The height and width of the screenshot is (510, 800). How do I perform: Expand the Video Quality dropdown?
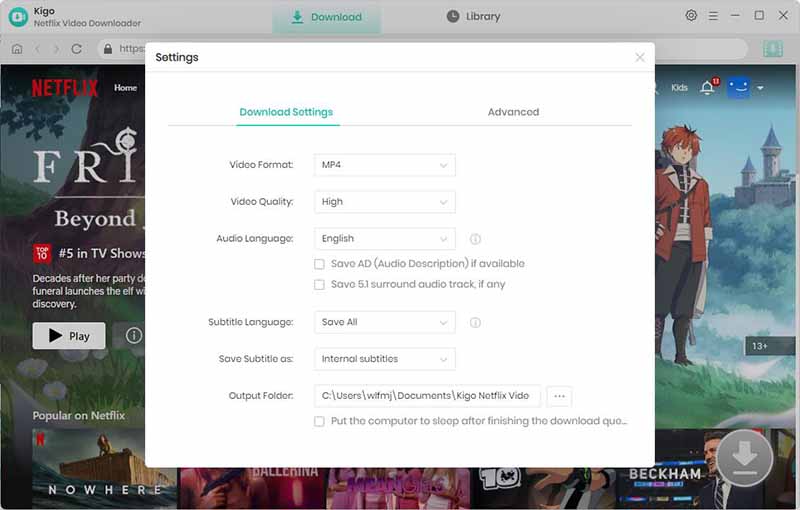(x=385, y=202)
